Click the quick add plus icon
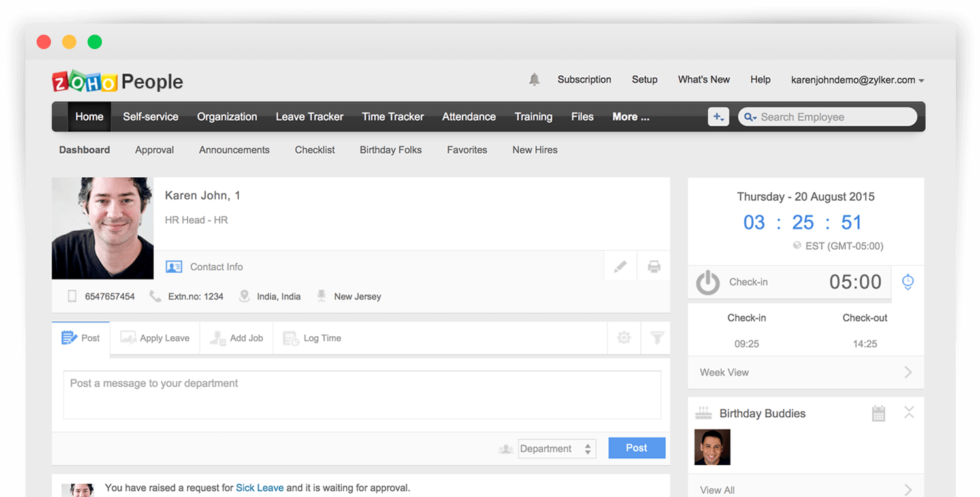The height and width of the screenshot is (497, 980). point(718,117)
